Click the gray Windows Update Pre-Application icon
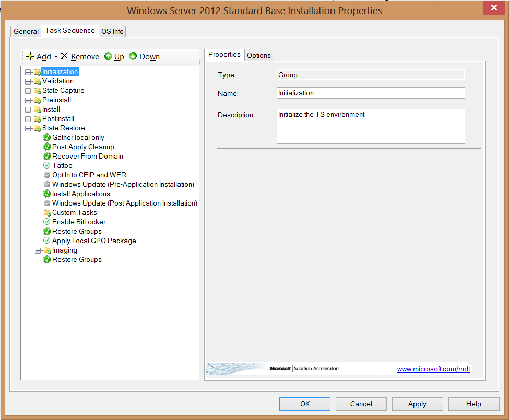 pyautogui.click(x=47, y=184)
